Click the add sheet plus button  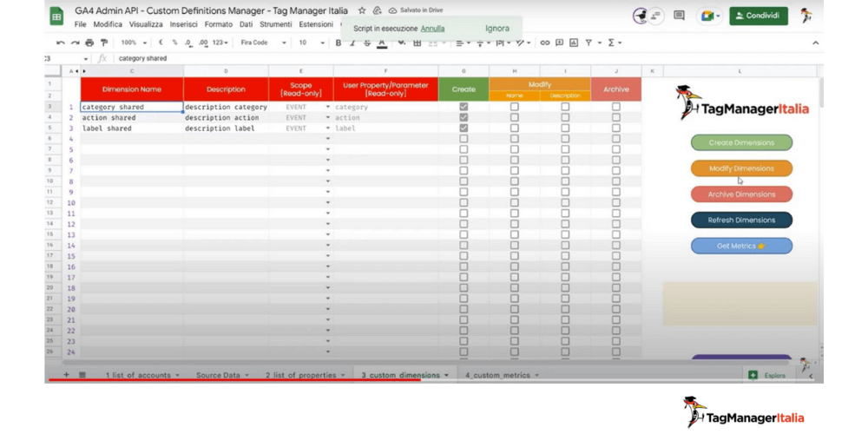click(67, 375)
